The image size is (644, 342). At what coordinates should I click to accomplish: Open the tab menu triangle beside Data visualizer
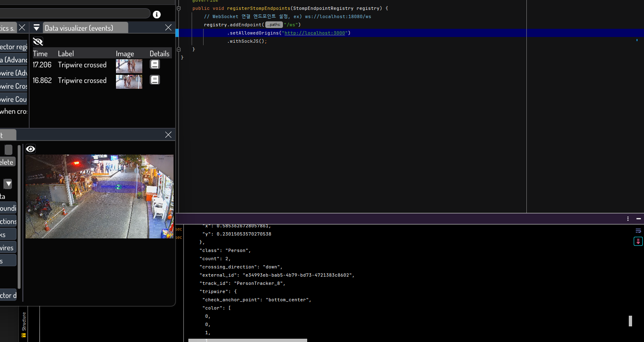[37, 28]
